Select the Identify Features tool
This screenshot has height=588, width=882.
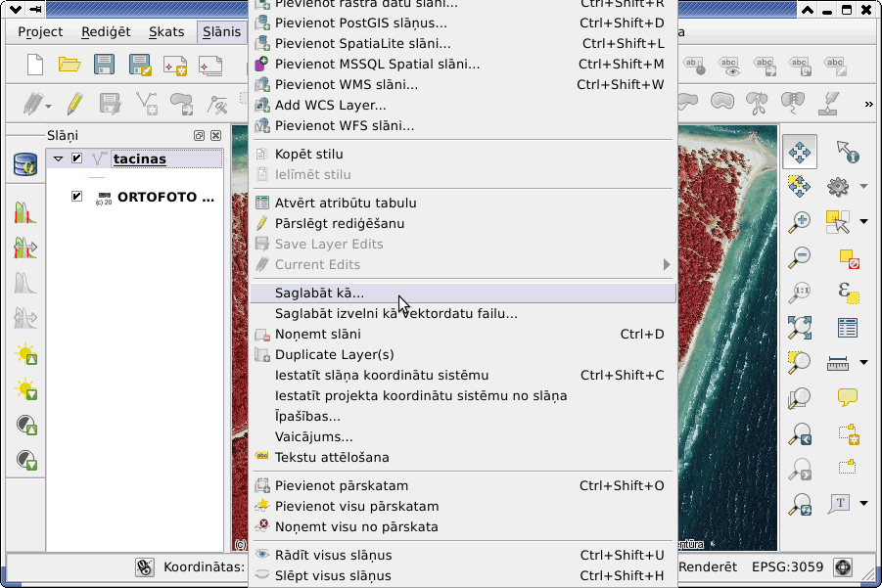tap(847, 152)
